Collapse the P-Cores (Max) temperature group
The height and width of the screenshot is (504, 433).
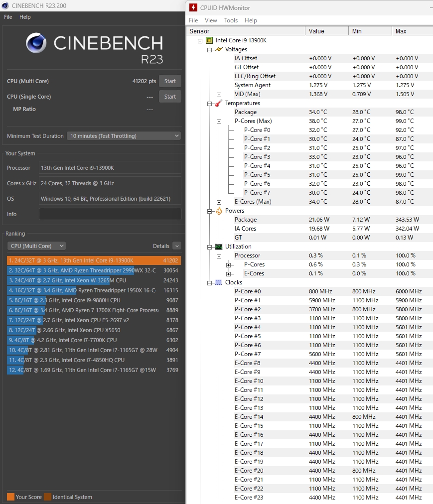(x=219, y=122)
